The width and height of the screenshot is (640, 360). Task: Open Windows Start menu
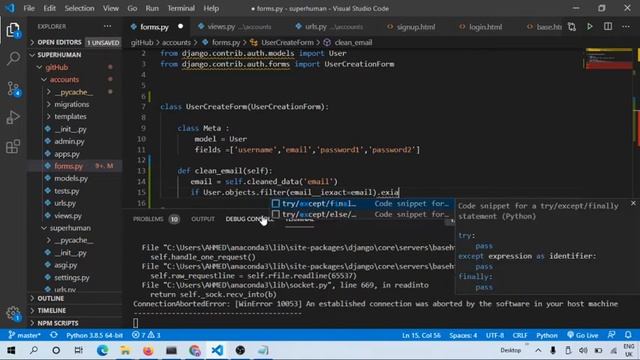(x=11, y=350)
